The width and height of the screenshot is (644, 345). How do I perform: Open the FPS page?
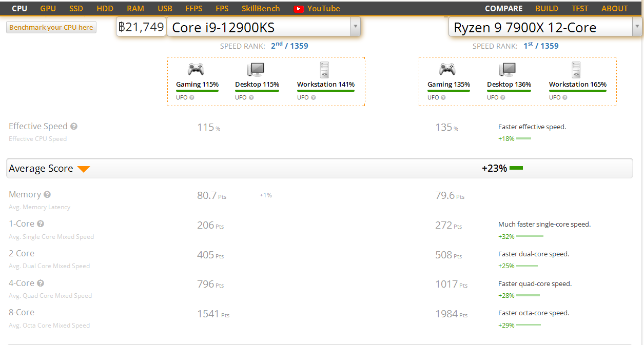222,8
